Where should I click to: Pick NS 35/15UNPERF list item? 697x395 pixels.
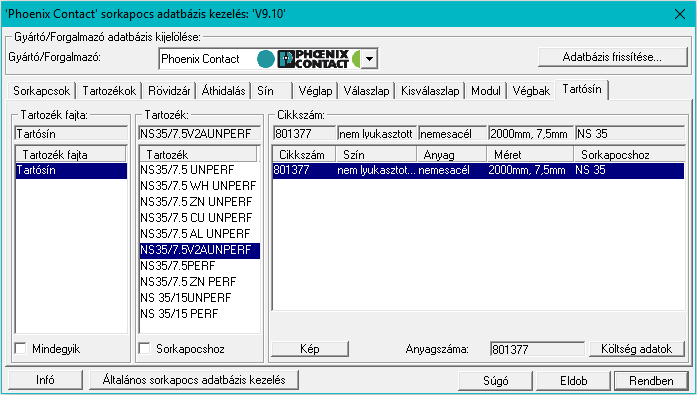199,298
